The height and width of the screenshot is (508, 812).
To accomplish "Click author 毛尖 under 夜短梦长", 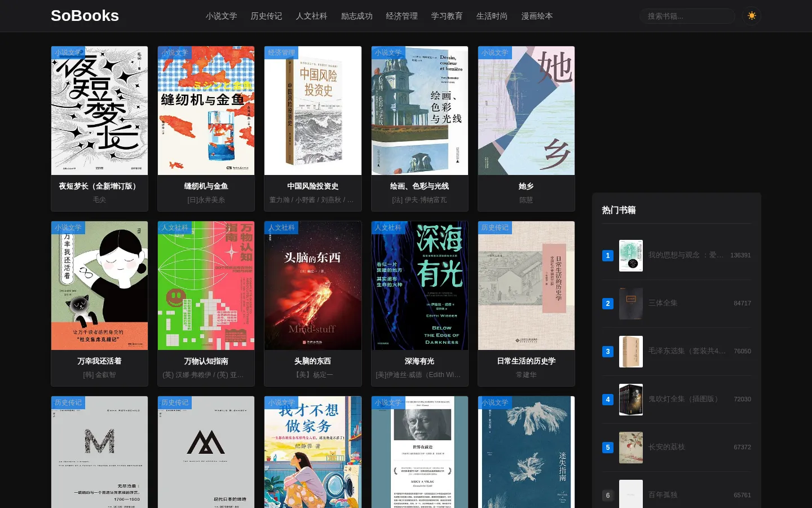I will click(99, 200).
